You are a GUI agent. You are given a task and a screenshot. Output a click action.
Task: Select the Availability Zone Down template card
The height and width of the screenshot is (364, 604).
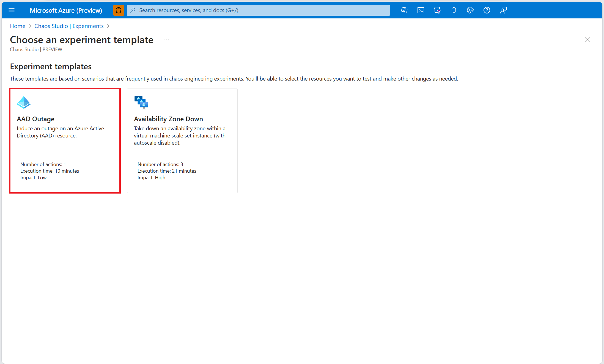pyautogui.click(x=182, y=140)
